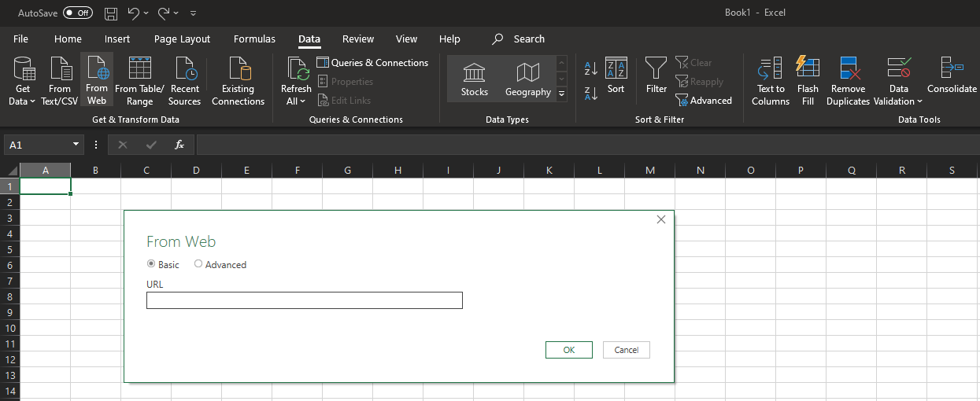The height and width of the screenshot is (401, 980).
Task: Open the Refresh All dropdown arrow
Action: tap(303, 101)
